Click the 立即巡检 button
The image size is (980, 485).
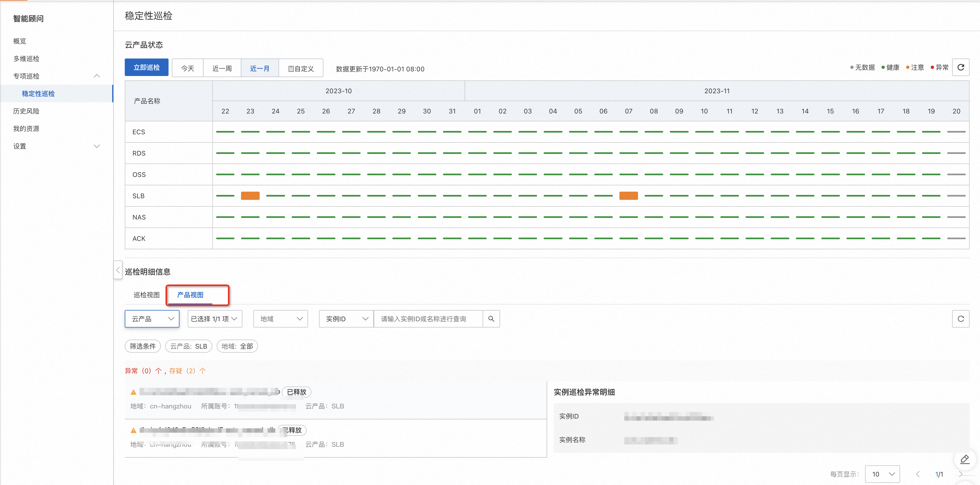146,67
